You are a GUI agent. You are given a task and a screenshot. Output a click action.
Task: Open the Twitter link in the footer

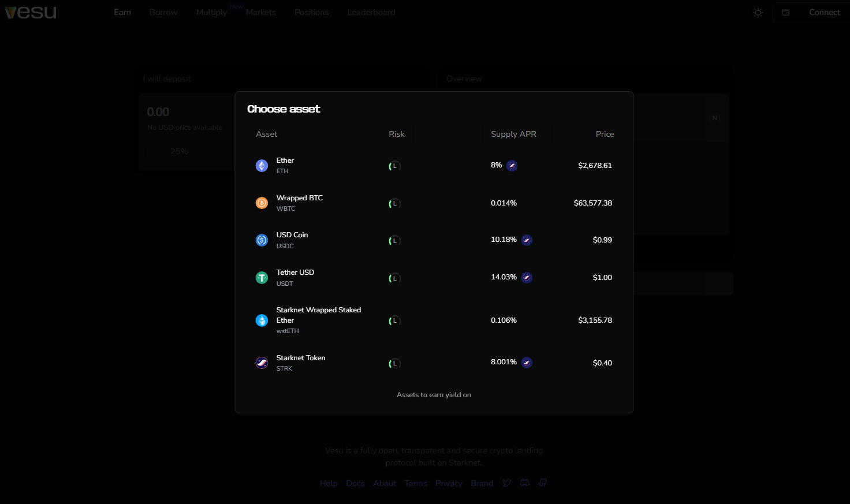(x=506, y=483)
